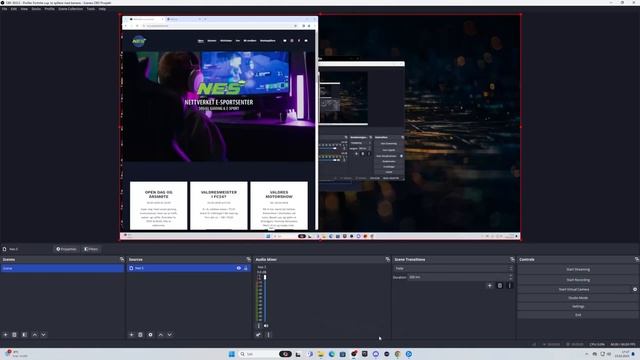This screenshot has height=360, width=640.
Task: Click Start Virtual Camera
Action: pyautogui.click(x=574, y=289)
